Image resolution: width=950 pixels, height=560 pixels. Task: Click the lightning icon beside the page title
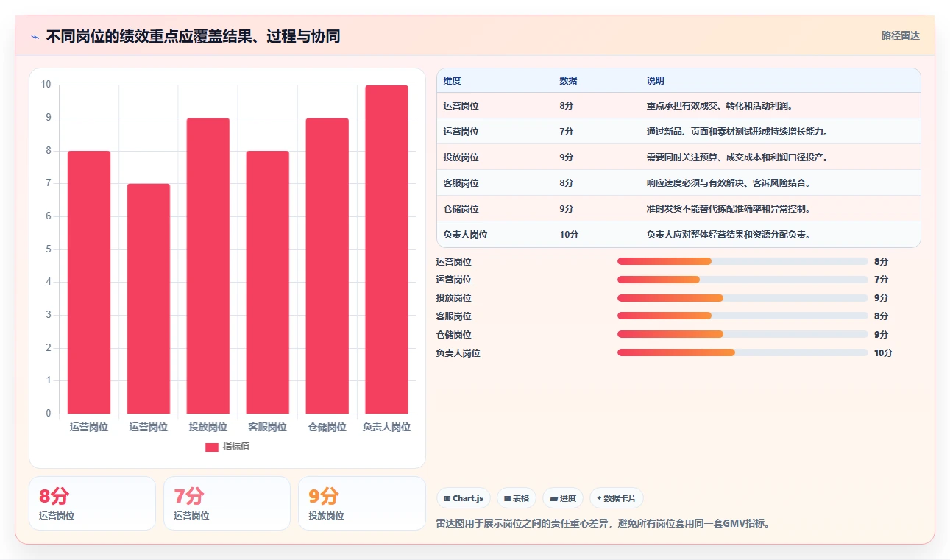(x=35, y=37)
